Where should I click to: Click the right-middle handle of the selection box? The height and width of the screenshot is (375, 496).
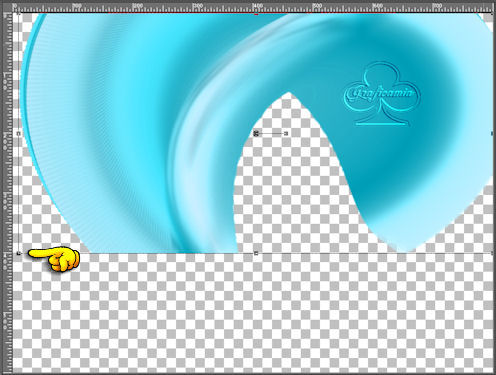click(x=493, y=134)
